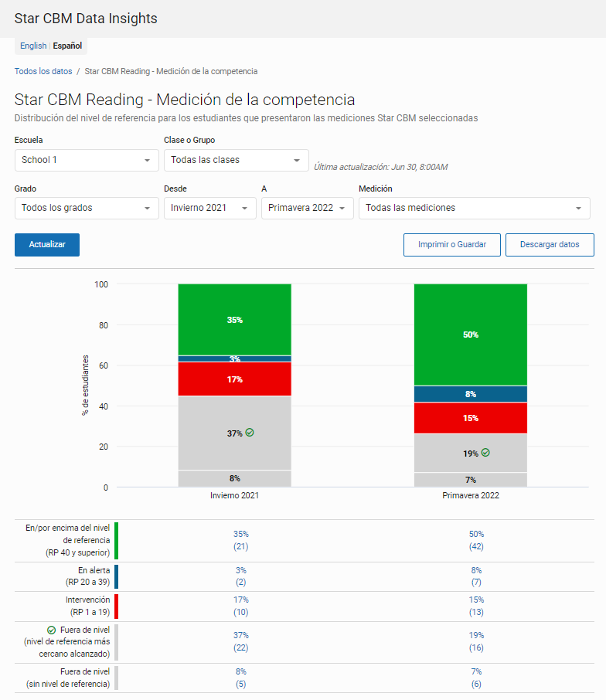Click the red legend swatch for Intervención
This screenshot has width=606, height=700.
tap(116, 607)
